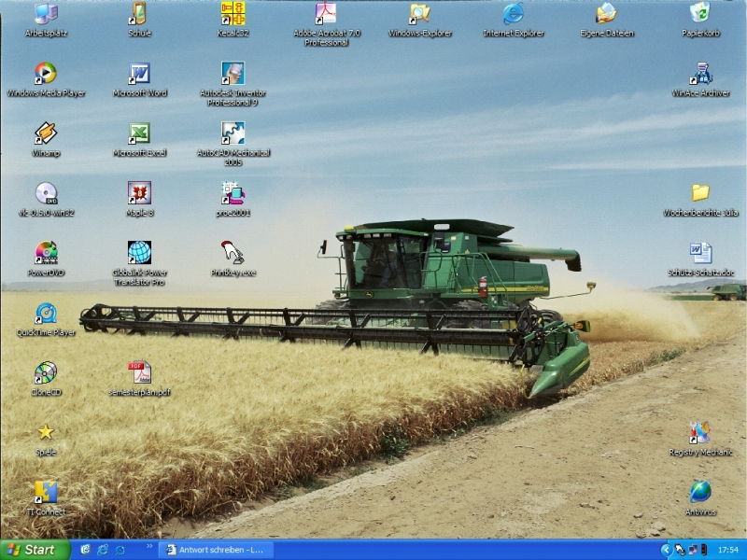This screenshot has height=560, width=747.
Task: Select the WinAce Archiver shortcut
Action: (700, 74)
